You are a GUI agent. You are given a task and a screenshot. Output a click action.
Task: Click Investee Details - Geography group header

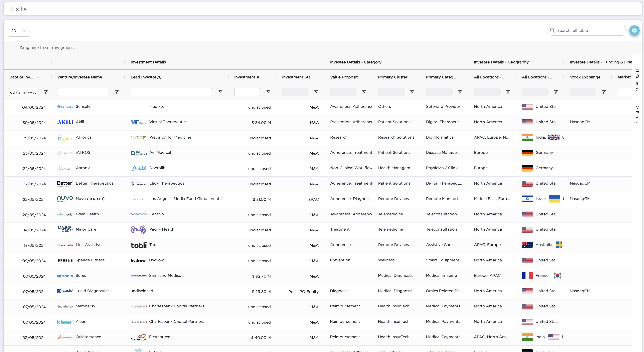(x=501, y=62)
